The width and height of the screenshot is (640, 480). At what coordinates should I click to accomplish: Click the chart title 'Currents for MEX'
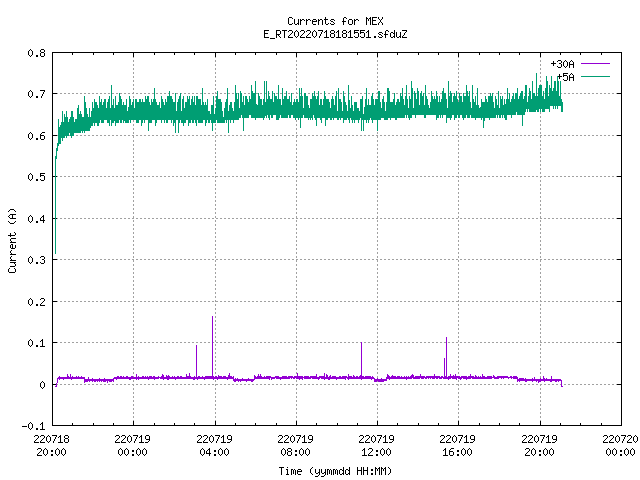[x=335, y=21]
